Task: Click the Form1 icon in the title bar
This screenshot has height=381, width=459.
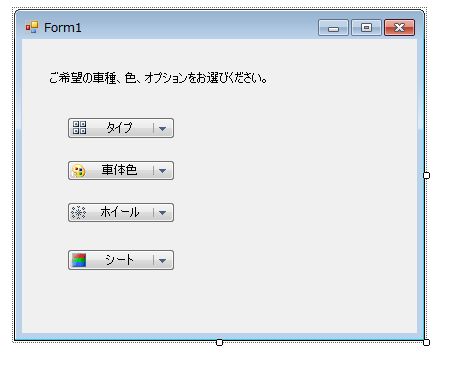Action: [32, 27]
